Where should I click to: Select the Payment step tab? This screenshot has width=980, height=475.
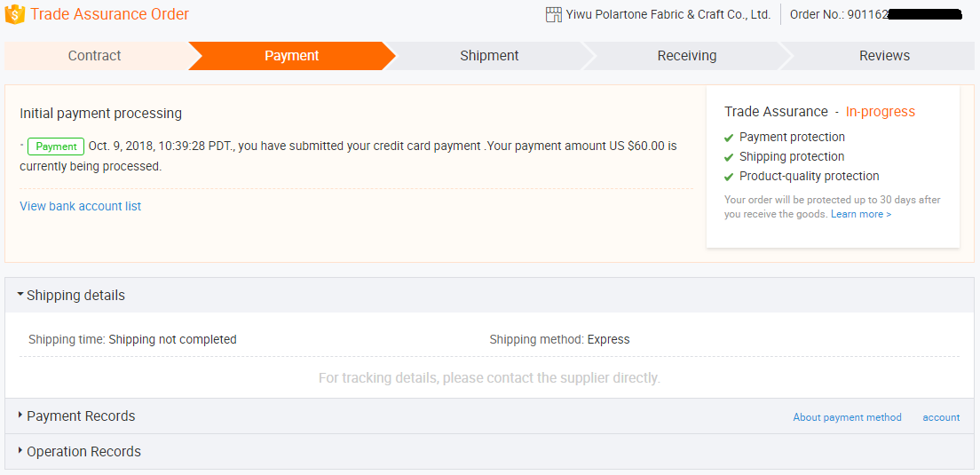tap(291, 55)
